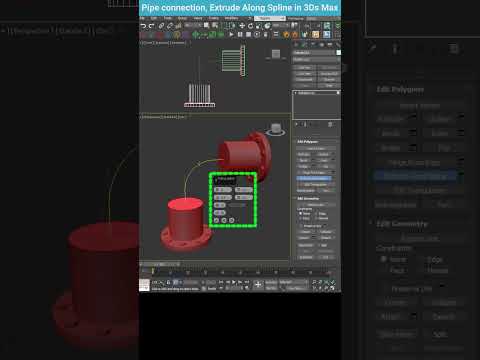Select the Face constraint radio button
The height and width of the screenshot is (360, 480).
coord(300,218)
